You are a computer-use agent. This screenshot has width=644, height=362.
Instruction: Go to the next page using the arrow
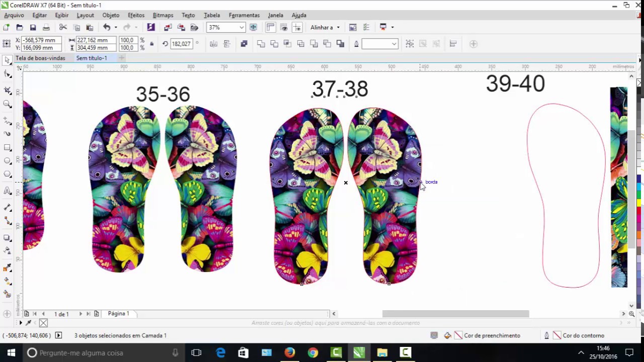click(80, 314)
